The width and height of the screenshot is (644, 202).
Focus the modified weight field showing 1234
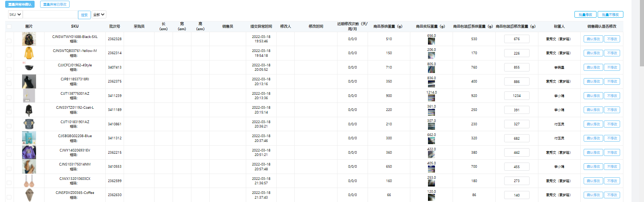(x=517, y=96)
